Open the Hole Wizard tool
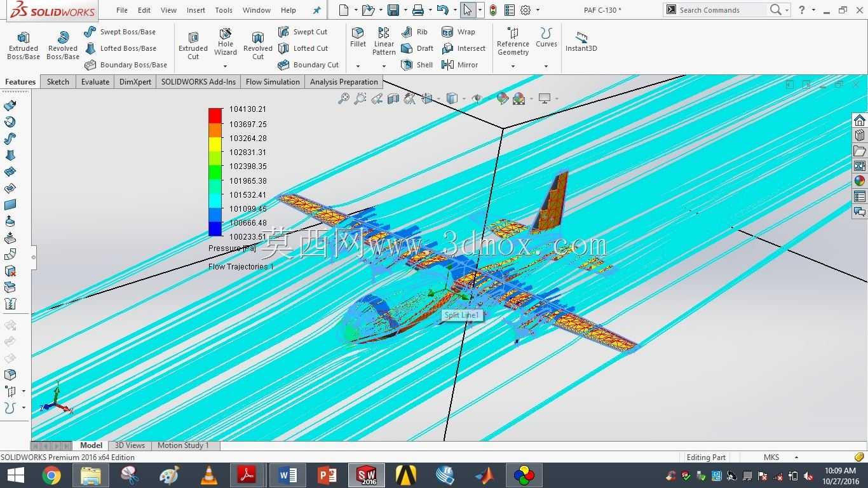Image resolution: width=868 pixels, height=488 pixels. (226, 42)
